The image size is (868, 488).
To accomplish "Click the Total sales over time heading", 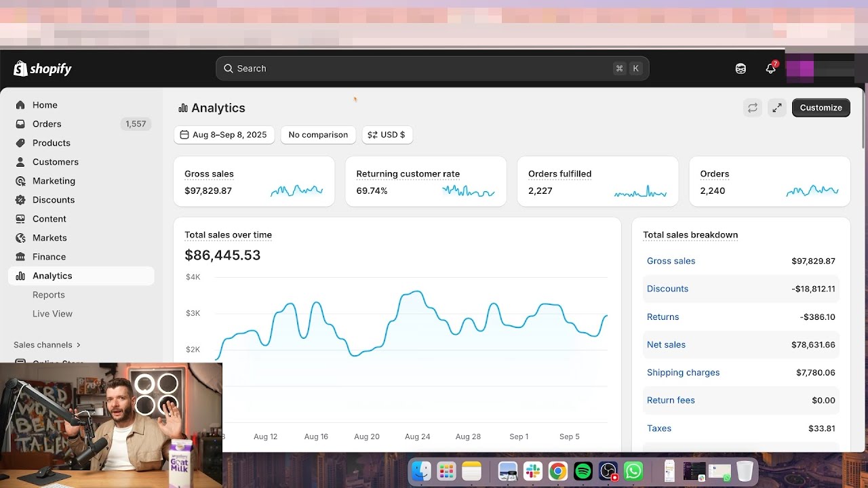I will (x=228, y=235).
